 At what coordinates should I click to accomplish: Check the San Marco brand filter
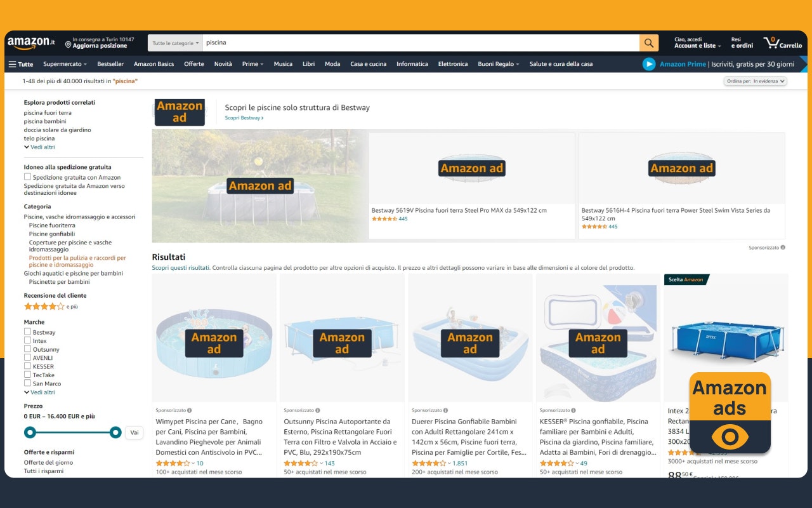coord(27,383)
